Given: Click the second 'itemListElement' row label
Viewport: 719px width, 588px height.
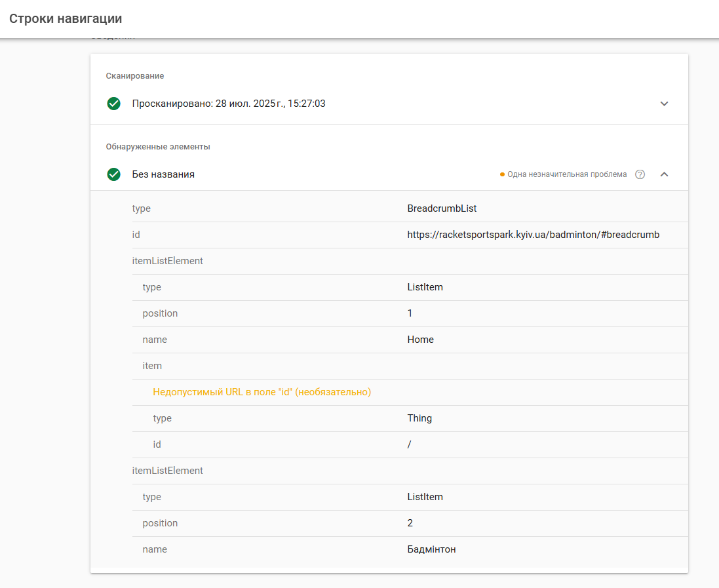Looking at the screenshot, I should point(167,471).
